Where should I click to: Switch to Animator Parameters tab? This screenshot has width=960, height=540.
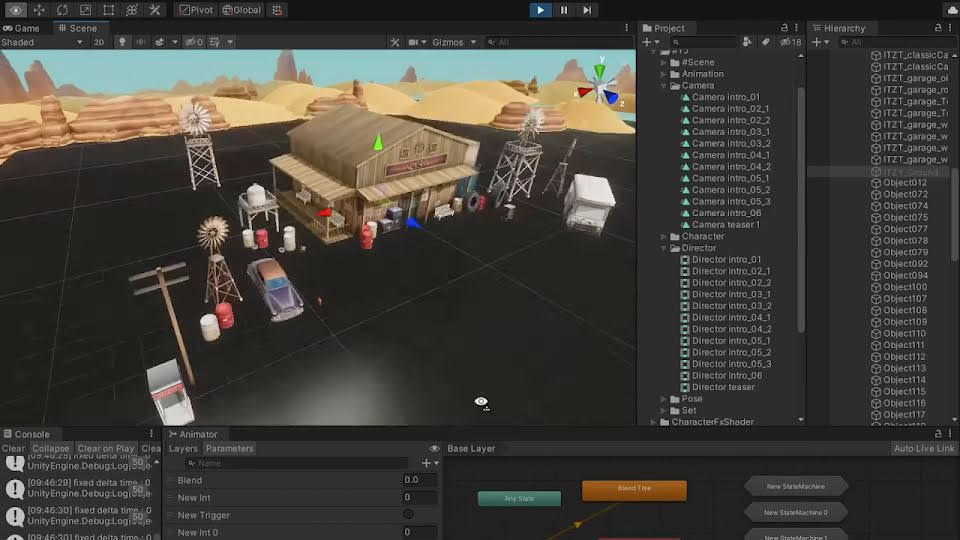(230, 448)
